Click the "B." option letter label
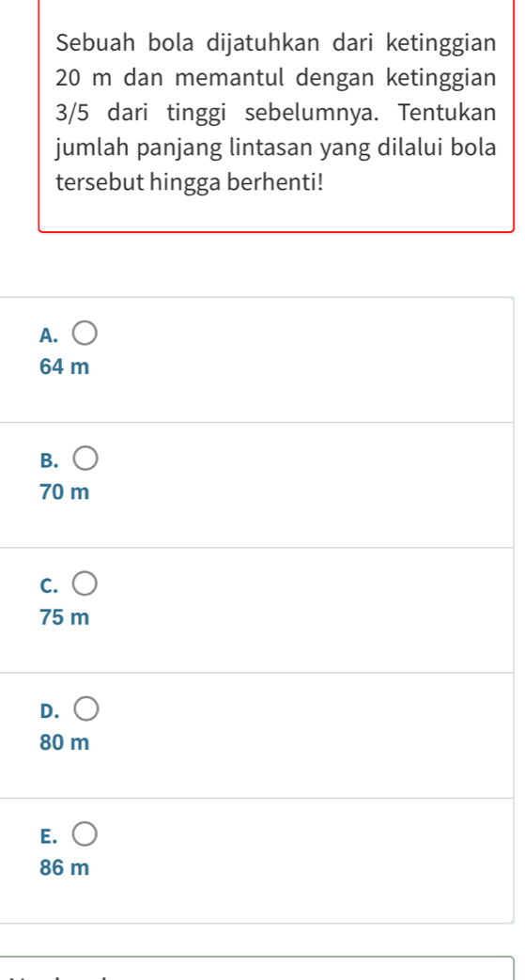Screen dimensions: 525x980 click(49, 460)
